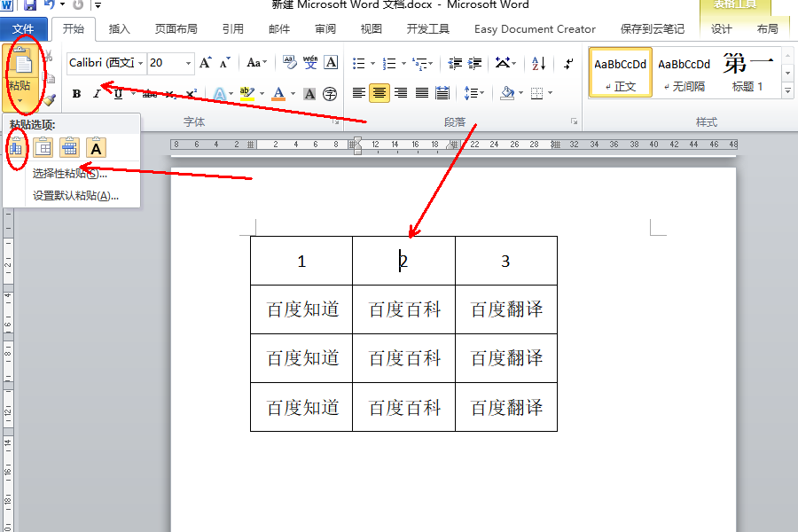Click the Cut scissors icon
This screenshot has width=798, height=532.
[x=49, y=56]
